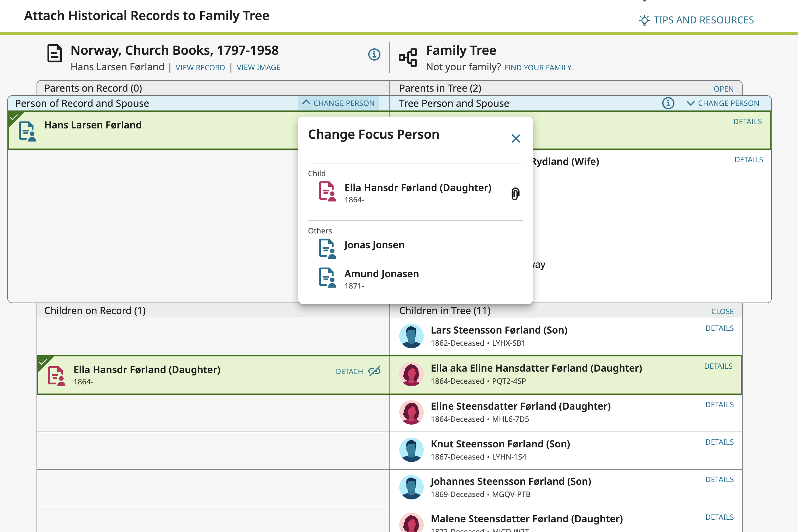This screenshot has height=532, width=798.
Task: View details for Knut Steensson Førland
Action: click(x=719, y=442)
